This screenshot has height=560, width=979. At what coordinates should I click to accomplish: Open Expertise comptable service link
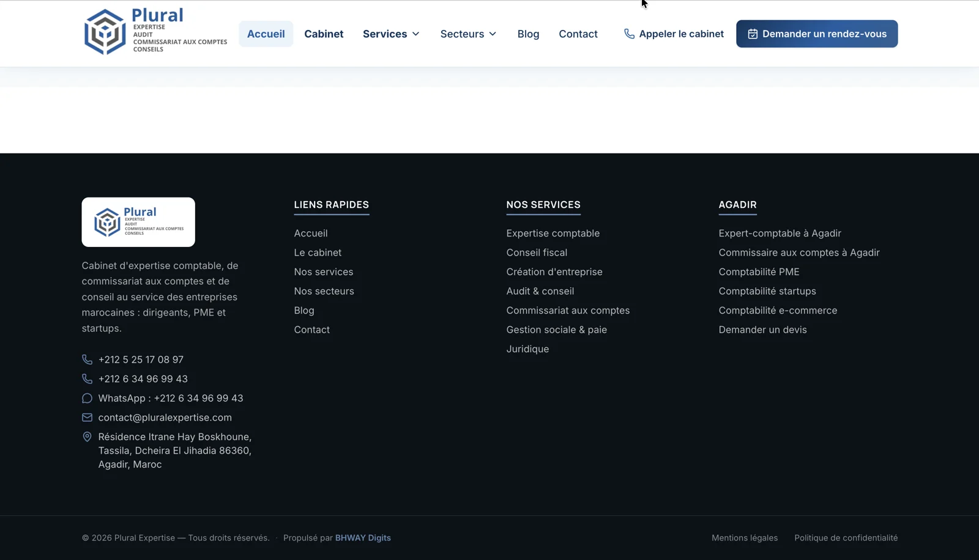553,234
